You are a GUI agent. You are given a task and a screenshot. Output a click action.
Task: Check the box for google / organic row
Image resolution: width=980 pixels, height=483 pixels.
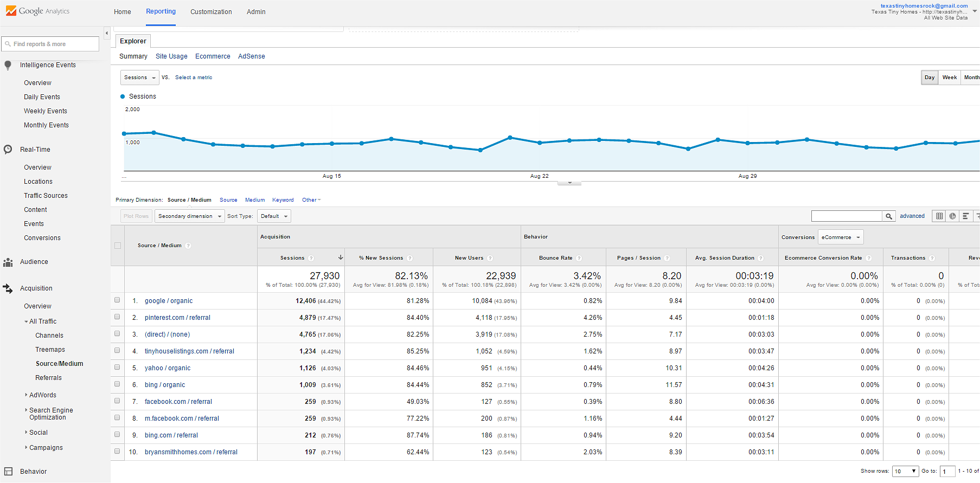pos(117,300)
